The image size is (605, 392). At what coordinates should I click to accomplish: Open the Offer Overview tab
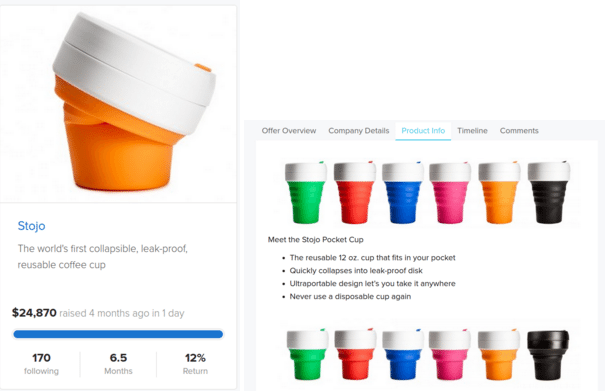[289, 131]
